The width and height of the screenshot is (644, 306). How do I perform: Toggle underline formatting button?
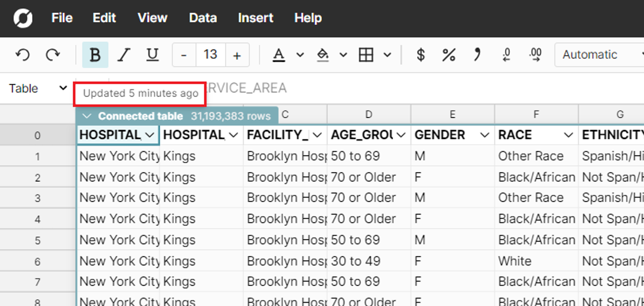(152, 55)
